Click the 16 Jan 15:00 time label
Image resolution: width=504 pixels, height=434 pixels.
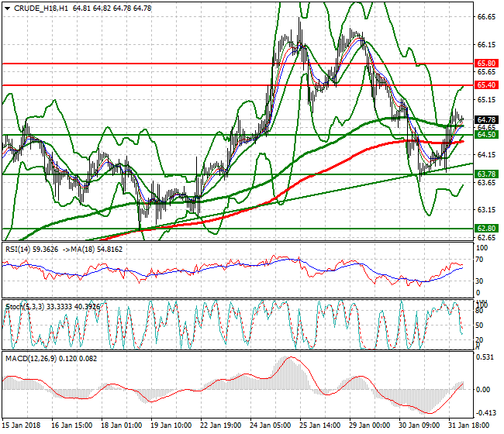[71, 425]
